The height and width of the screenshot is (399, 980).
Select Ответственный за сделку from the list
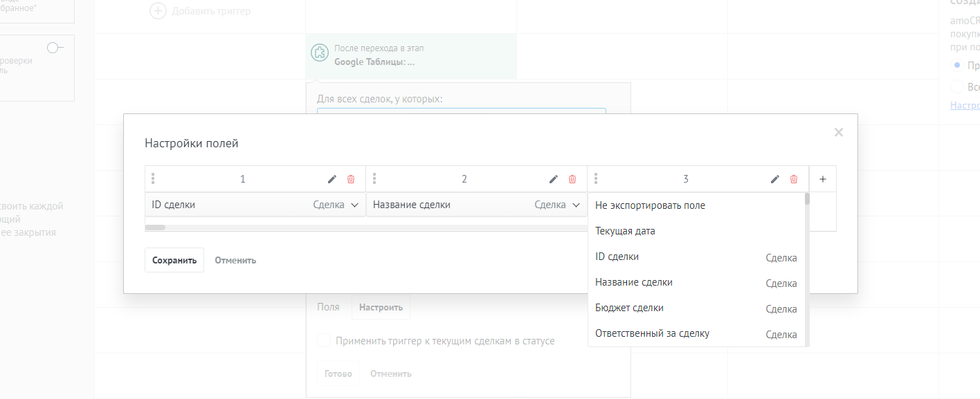[696, 333]
